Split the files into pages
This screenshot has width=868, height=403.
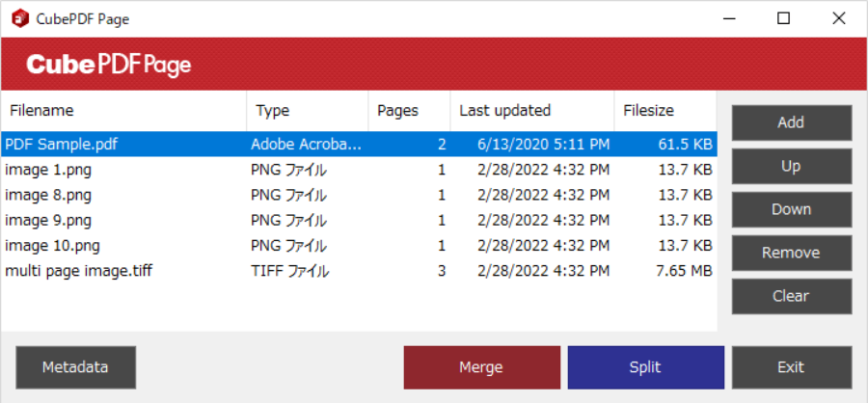click(645, 367)
